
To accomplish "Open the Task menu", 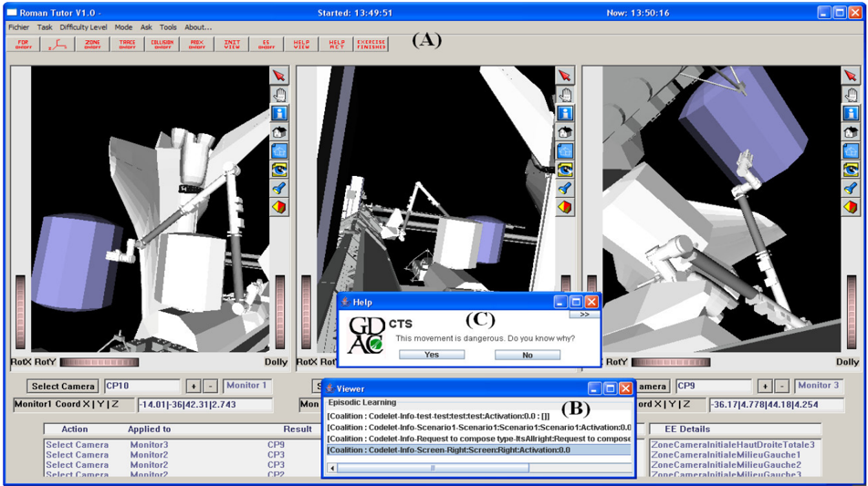I will point(45,27).
